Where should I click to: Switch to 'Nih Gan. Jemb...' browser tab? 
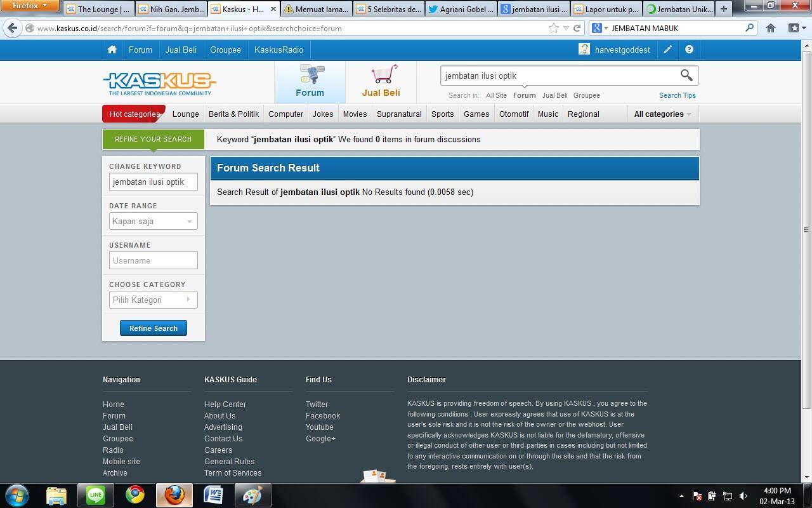click(171, 9)
